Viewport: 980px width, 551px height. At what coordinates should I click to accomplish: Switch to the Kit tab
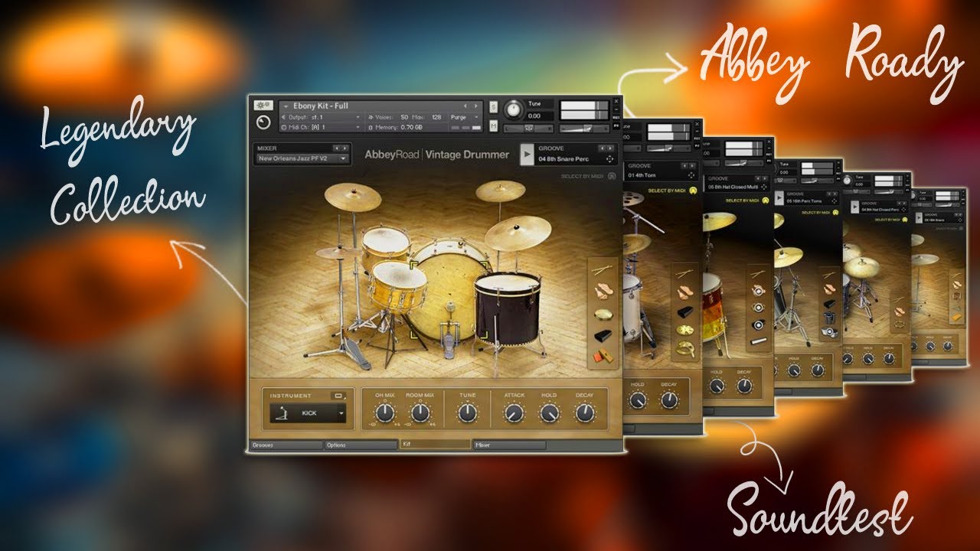coord(434,444)
